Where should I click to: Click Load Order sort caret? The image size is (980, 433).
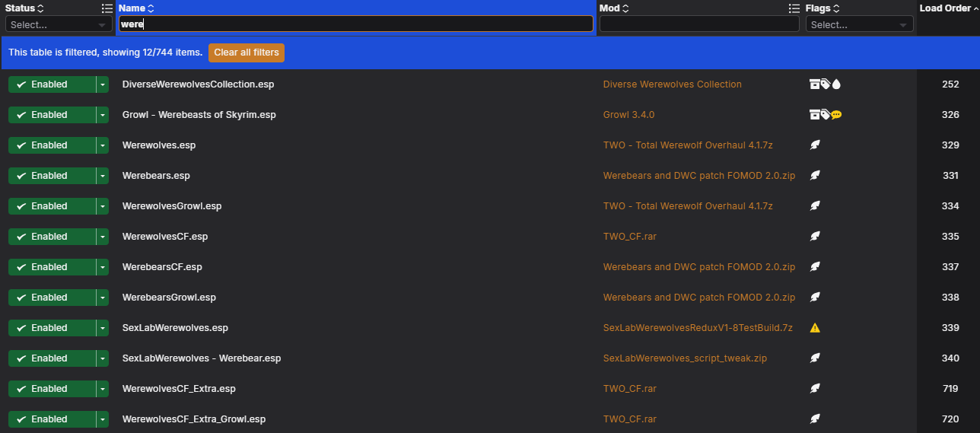[x=976, y=8]
